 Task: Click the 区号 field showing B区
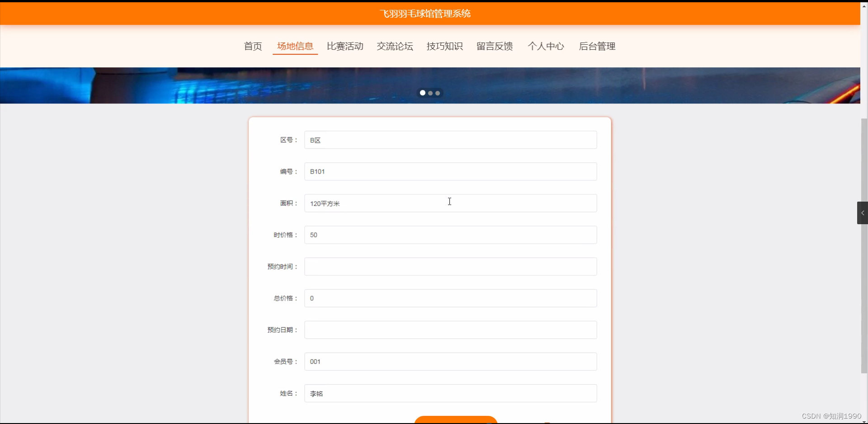[450, 140]
